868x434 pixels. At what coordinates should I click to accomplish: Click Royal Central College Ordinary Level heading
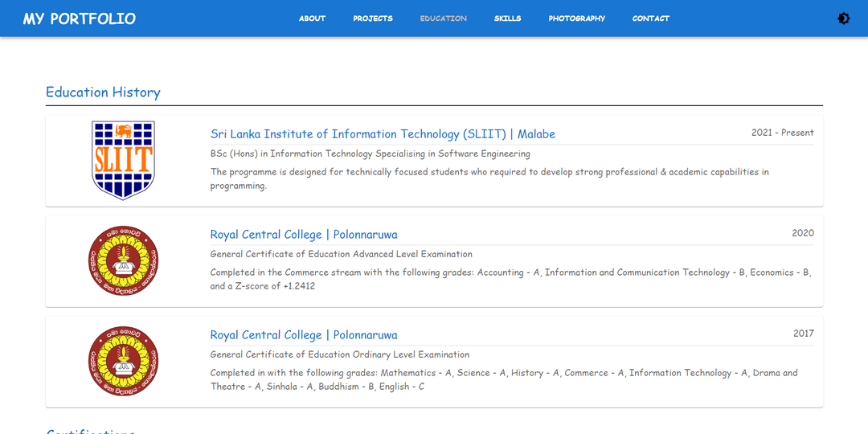[x=304, y=335]
